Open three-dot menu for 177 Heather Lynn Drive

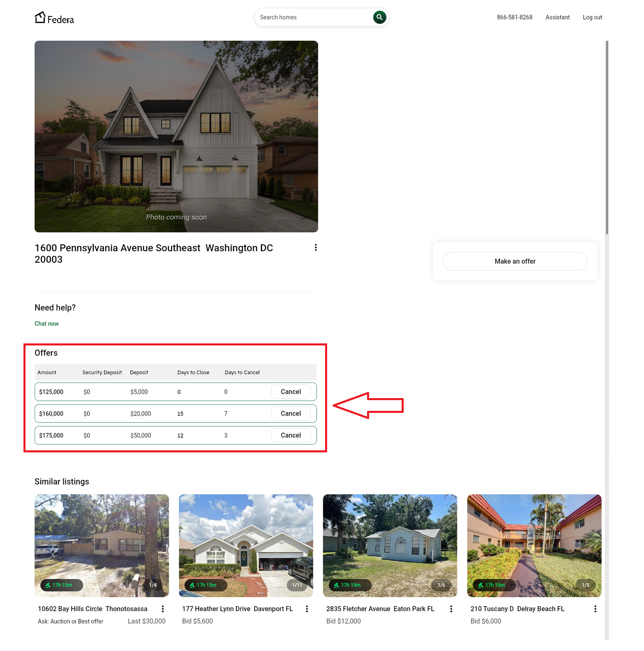pos(307,609)
